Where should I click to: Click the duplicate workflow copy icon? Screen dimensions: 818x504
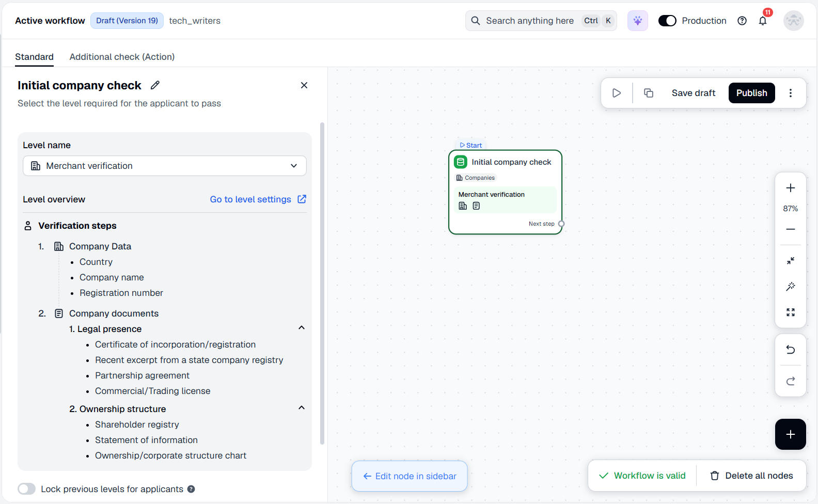coord(649,93)
